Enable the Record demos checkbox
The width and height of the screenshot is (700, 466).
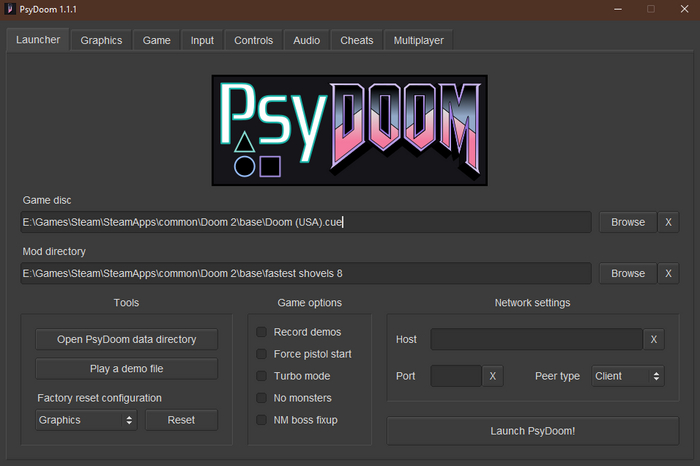click(262, 332)
